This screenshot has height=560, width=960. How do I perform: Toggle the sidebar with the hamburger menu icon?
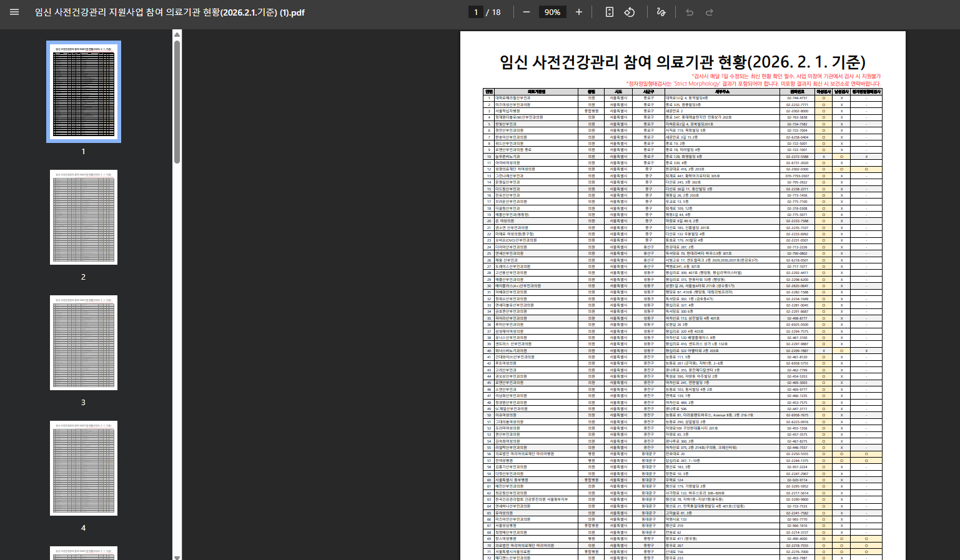14,12
